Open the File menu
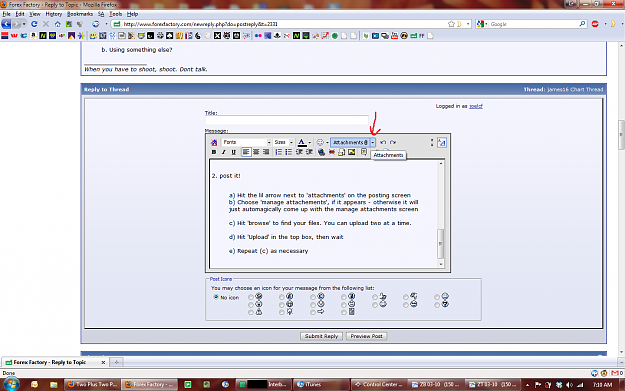Image resolution: width=625 pixels, height=391 pixels. [x=6, y=14]
